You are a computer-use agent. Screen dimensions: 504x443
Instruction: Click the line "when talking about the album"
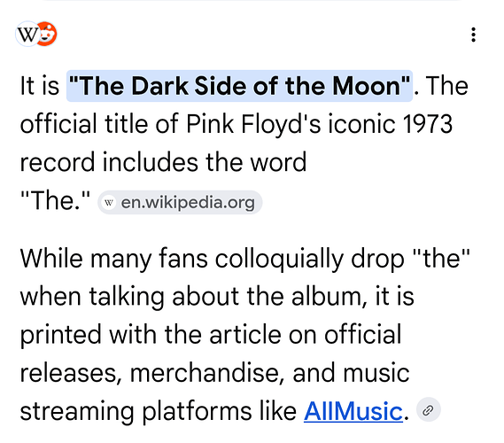click(x=193, y=297)
